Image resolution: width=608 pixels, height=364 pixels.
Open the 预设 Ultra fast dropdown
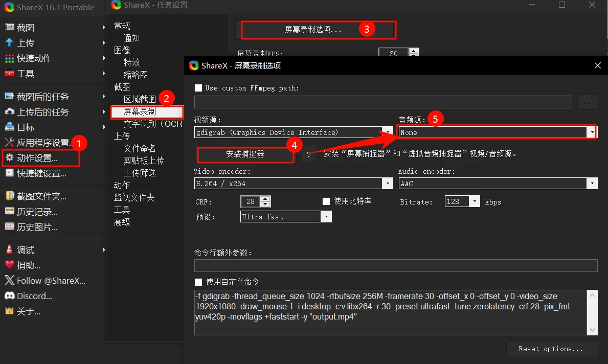click(x=326, y=217)
